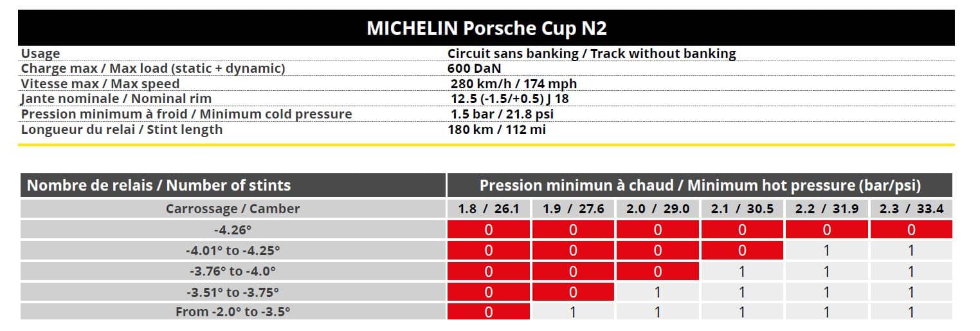Image resolution: width=980 pixels, height=331 pixels.
Task: Select the 1 cell for -3.51° to -3.75° at 2.0 / 29.0
Action: point(657,292)
